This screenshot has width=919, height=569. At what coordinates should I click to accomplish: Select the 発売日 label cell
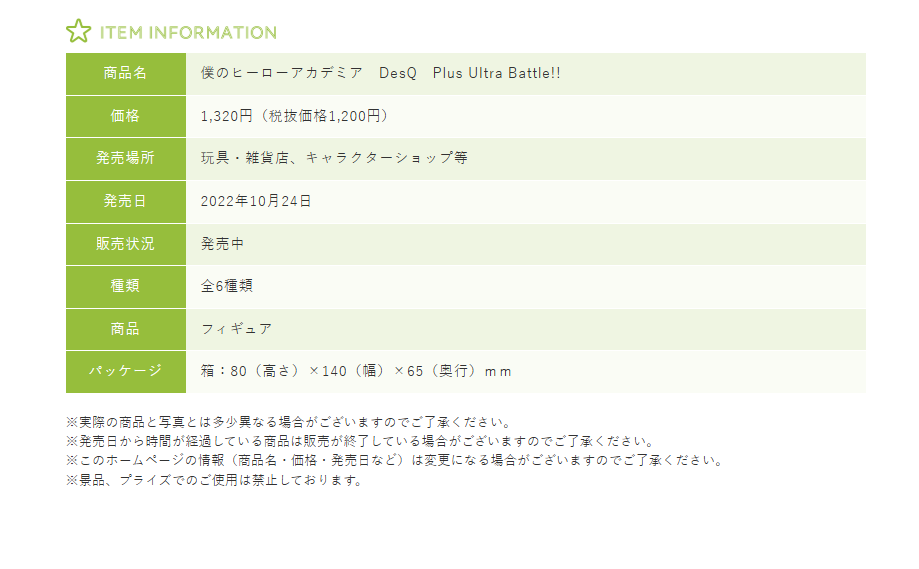click(x=125, y=201)
